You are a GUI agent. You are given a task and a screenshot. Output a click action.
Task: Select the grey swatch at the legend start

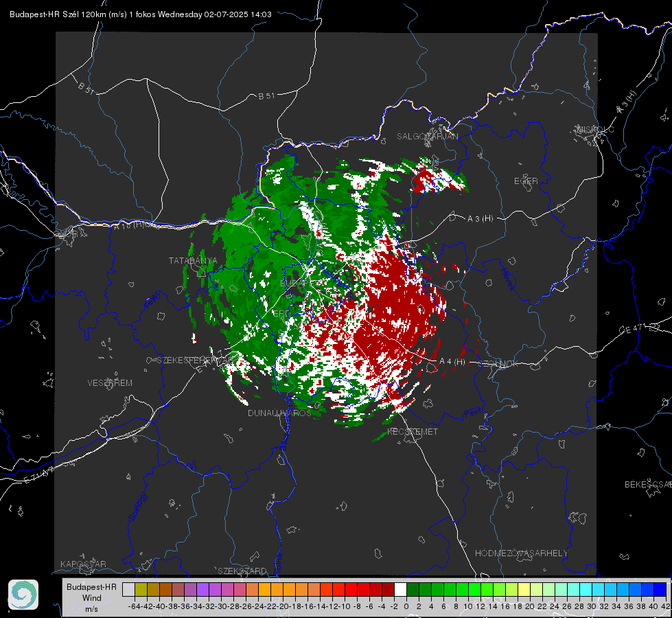tap(128, 590)
